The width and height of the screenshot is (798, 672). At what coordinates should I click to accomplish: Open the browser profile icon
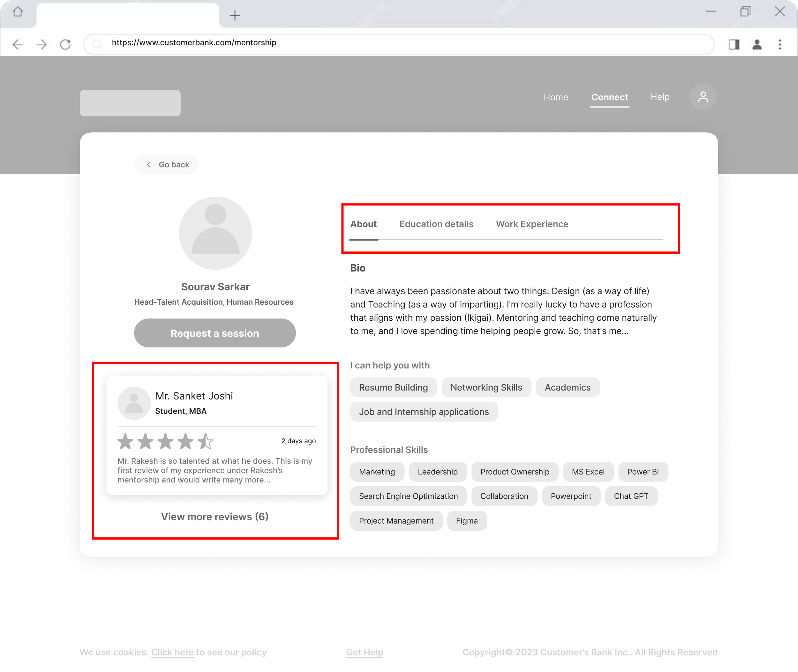(757, 45)
